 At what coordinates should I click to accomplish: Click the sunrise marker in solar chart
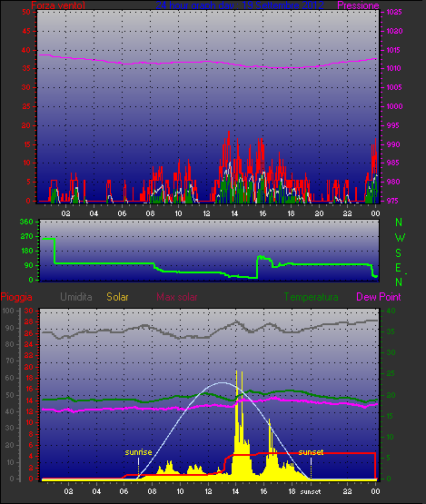138,452
